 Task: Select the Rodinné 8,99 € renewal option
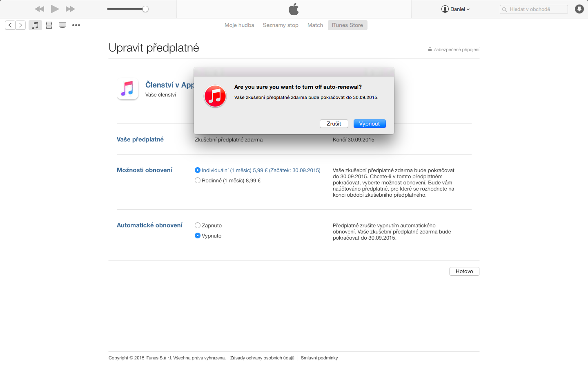click(198, 180)
